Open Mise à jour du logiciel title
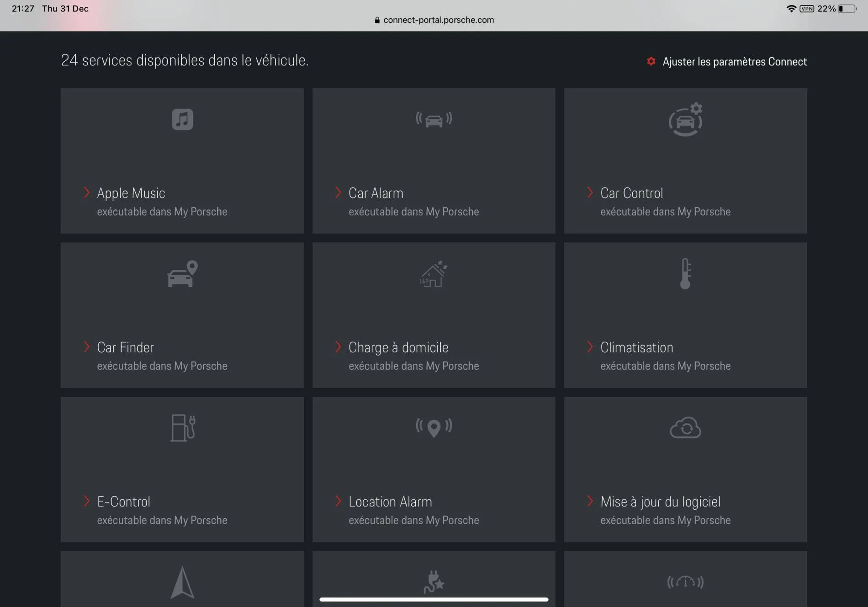Image resolution: width=868 pixels, height=607 pixels. click(x=660, y=502)
